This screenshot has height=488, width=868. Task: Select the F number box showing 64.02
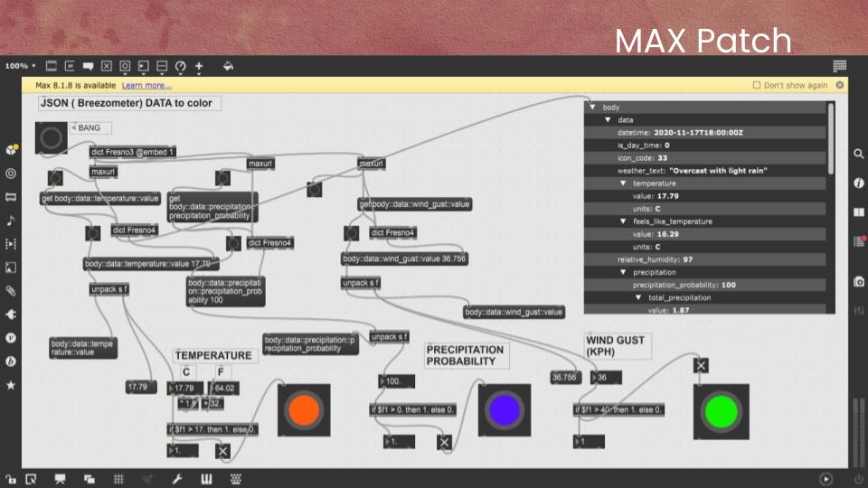(223, 389)
